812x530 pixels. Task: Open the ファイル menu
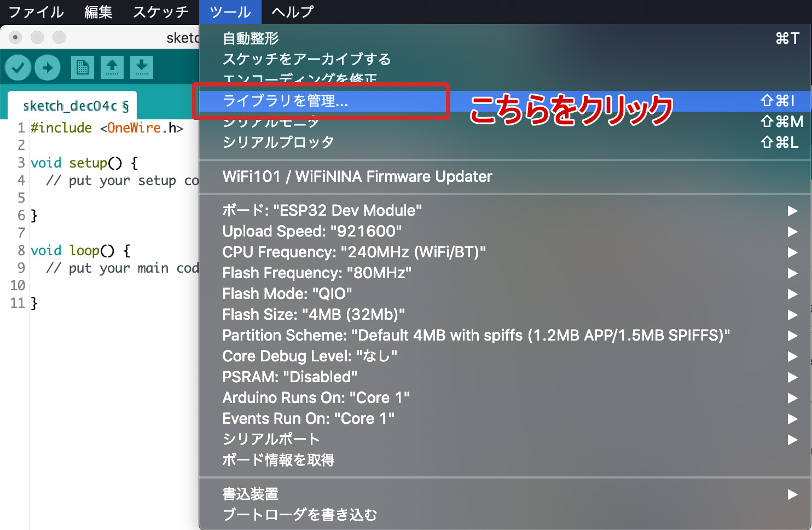tap(36, 11)
